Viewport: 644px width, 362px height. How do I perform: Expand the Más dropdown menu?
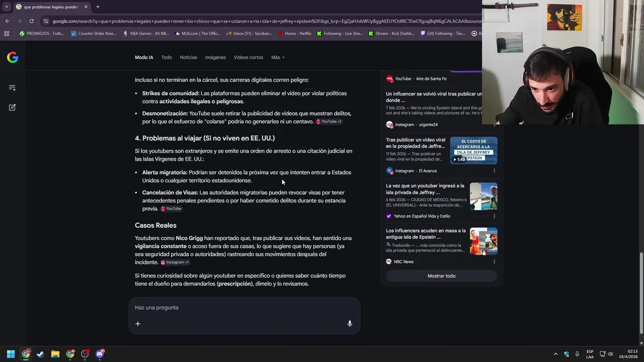278,57
